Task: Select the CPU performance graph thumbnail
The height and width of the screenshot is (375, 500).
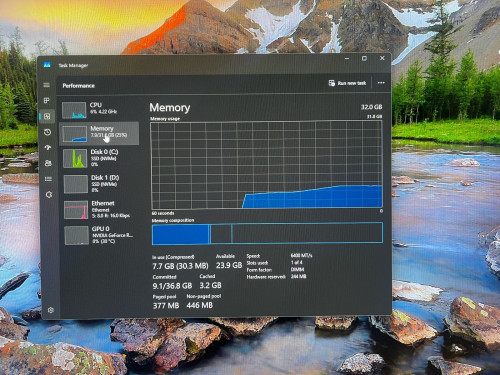Action: coord(74,110)
